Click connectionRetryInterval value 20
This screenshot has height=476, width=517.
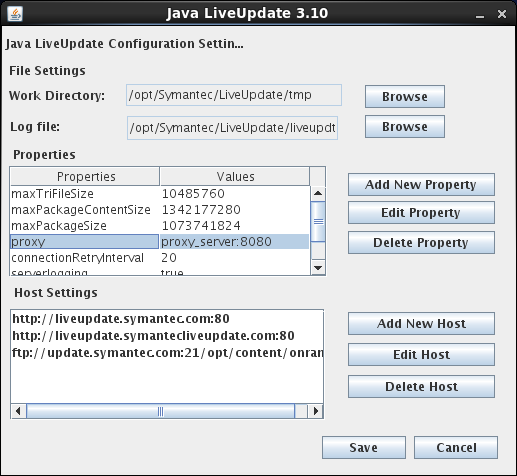[169, 258]
